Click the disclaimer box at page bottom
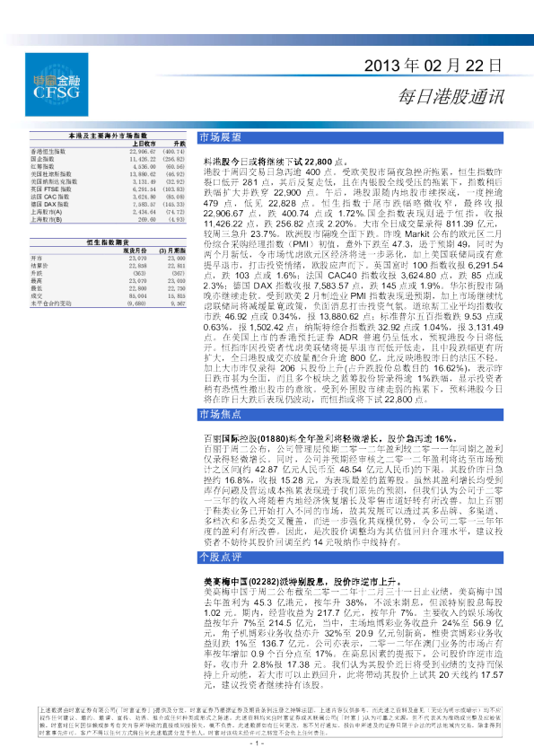Image resolution: width=534 pixels, height=756 pixels. pyautogui.click(x=270, y=722)
